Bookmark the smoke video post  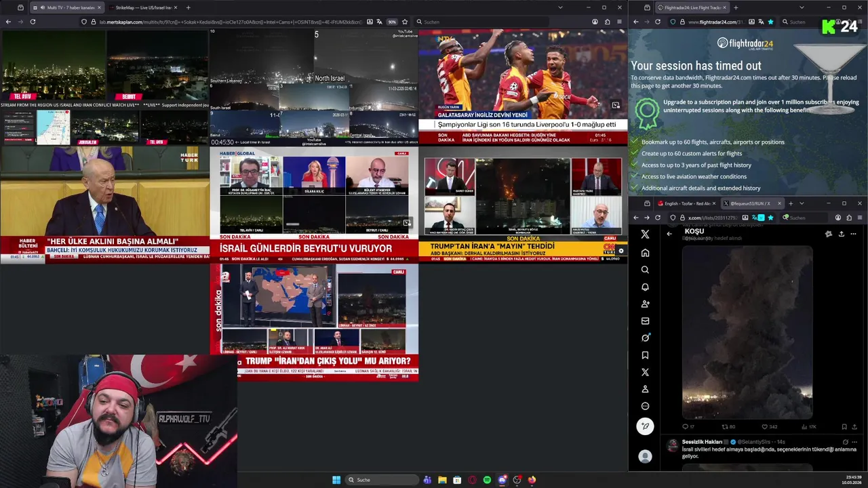(x=844, y=427)
